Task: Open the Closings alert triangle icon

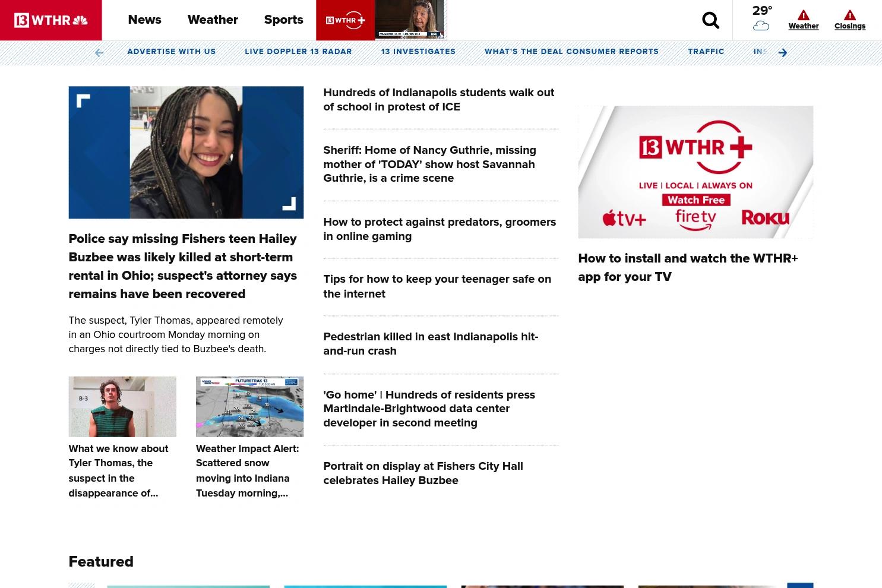Action: [x=849, y=15]
